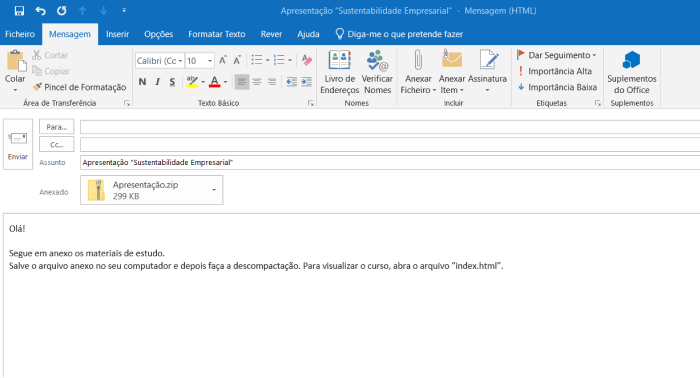
Task: Open the Quick Access Toolbar customize arrow
Action: (124, 10)
